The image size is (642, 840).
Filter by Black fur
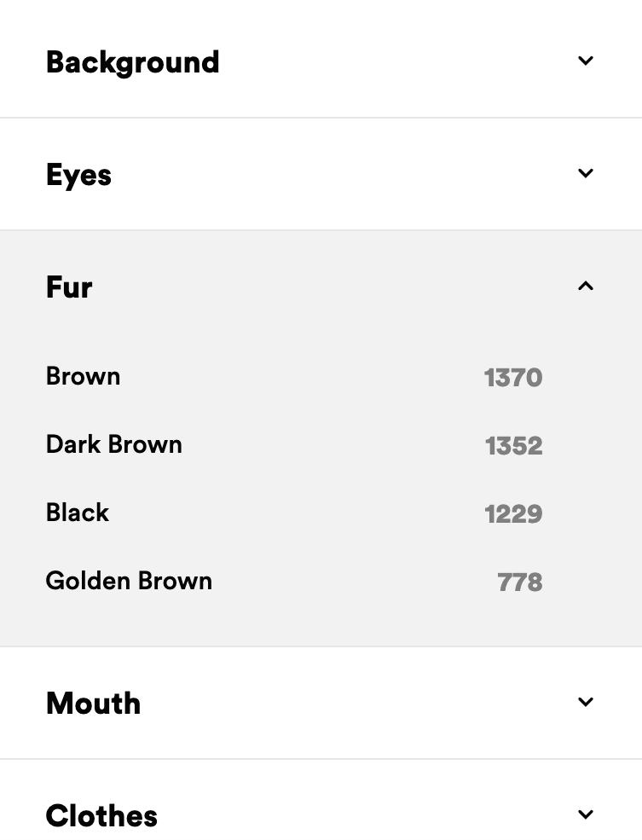point(77,513)
